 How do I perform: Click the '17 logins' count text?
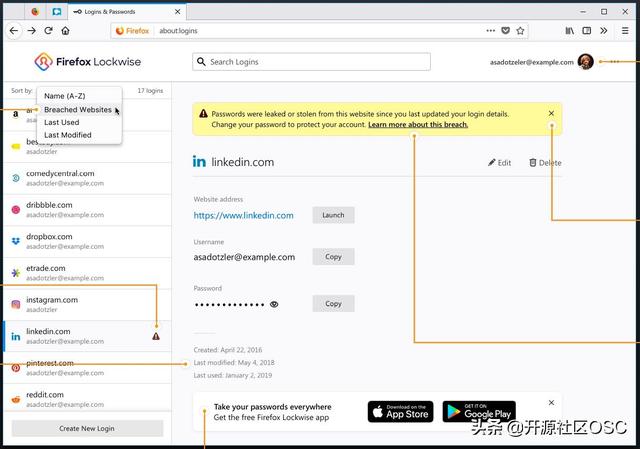[x=150, y=91]
